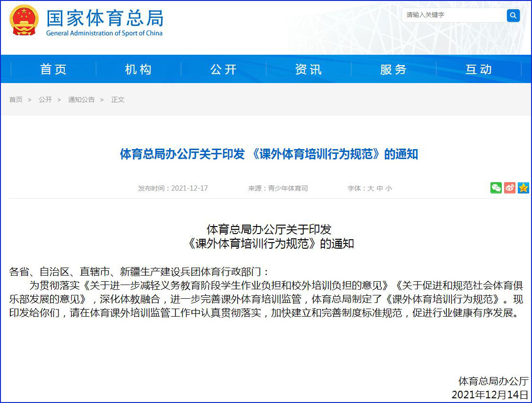Viewport: 532px width, 403px height.
Task: Set font size to 大 (large)
Action: [x=371, y=188]
